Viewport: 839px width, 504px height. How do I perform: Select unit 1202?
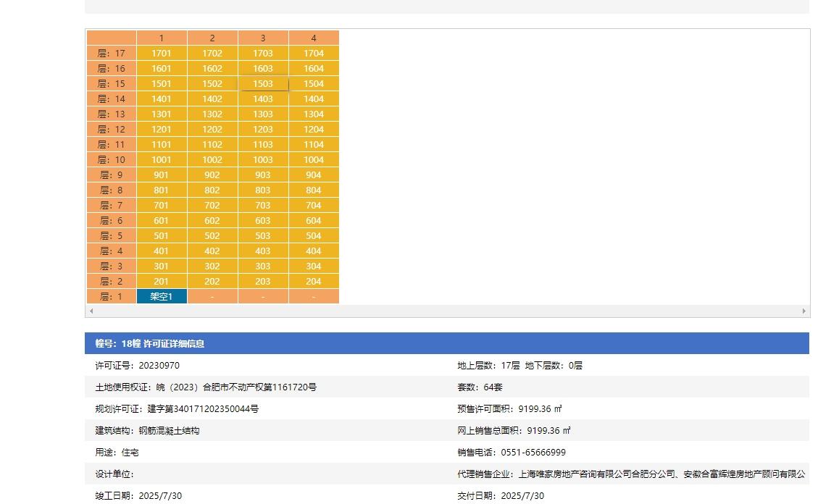[x=212, y=129]
